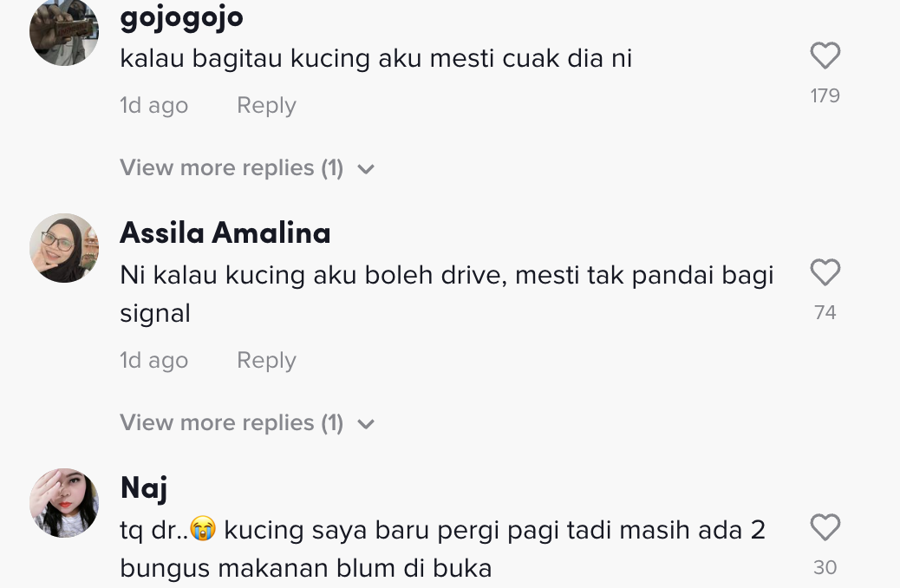900x588 pixels.
Task: Open Naj's profile avatar
Action: [x=64, y=503]
